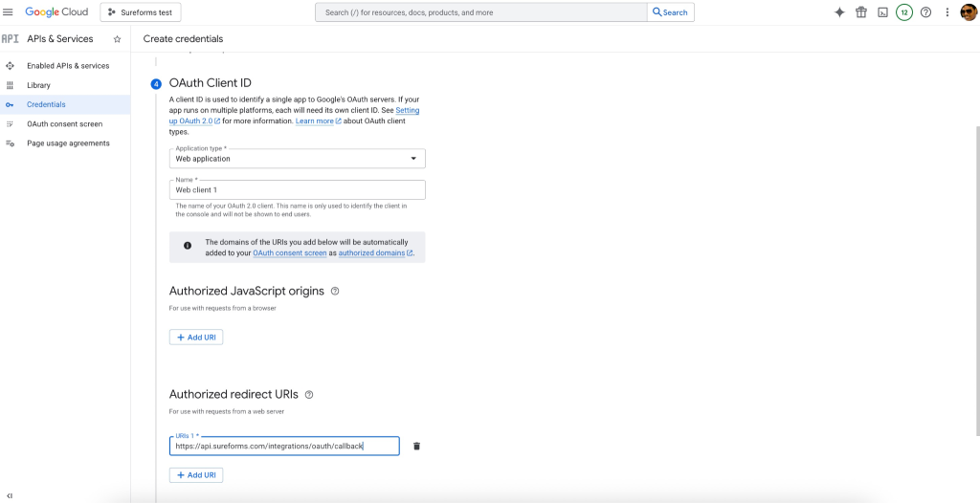Image resolution: width=980 pixels, height=503 pixels.
Task: Open the user account avatar
Action: pyautogui.click(x=969, y=12)
